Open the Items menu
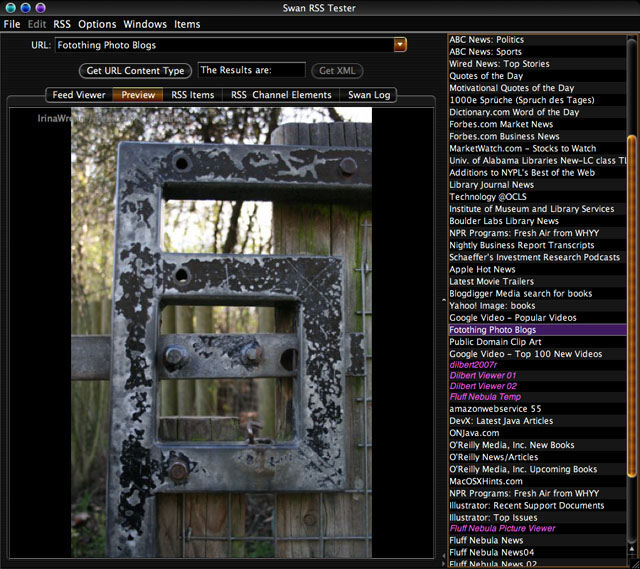640x569 pixels. 187,24
